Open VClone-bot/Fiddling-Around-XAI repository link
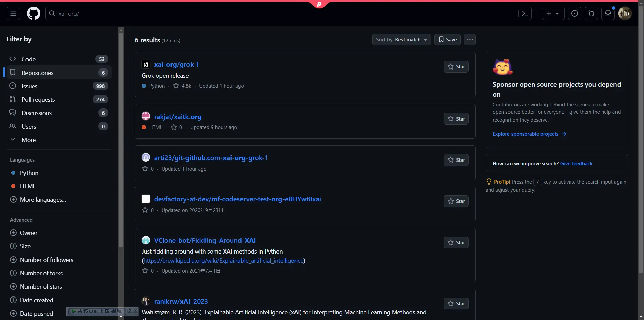The image size is (644, 320). (205, 240)
